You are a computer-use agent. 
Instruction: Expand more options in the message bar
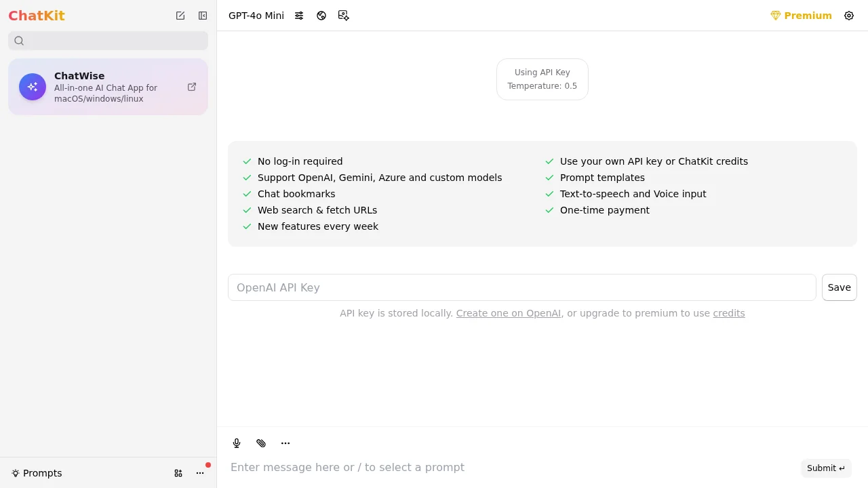tap(285, 443)
